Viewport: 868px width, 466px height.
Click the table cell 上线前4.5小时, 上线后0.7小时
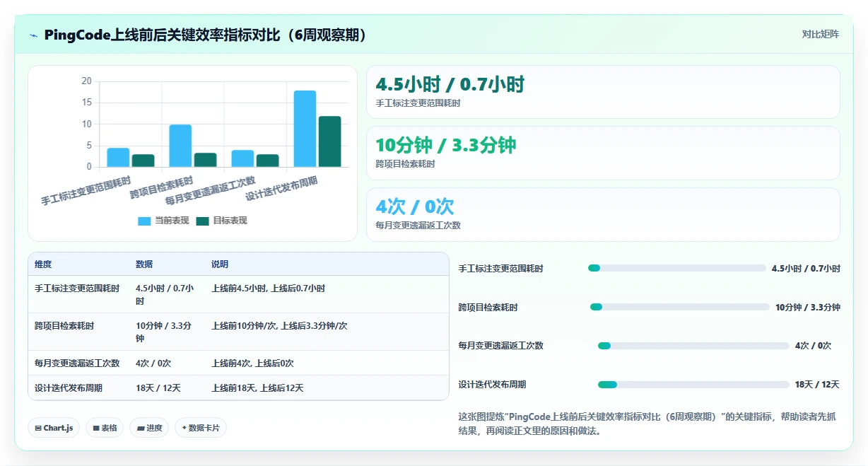(268, 289)
